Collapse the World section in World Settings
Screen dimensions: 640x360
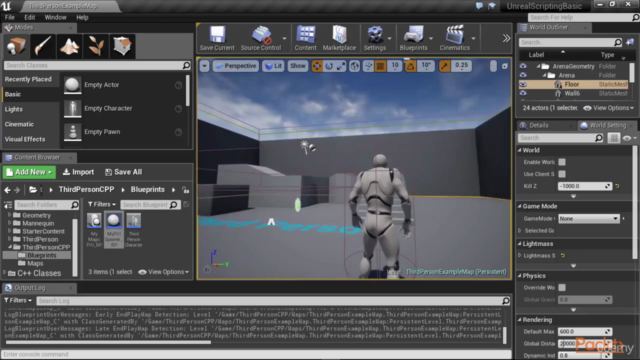pyautogui.click(x=520, y=150)
